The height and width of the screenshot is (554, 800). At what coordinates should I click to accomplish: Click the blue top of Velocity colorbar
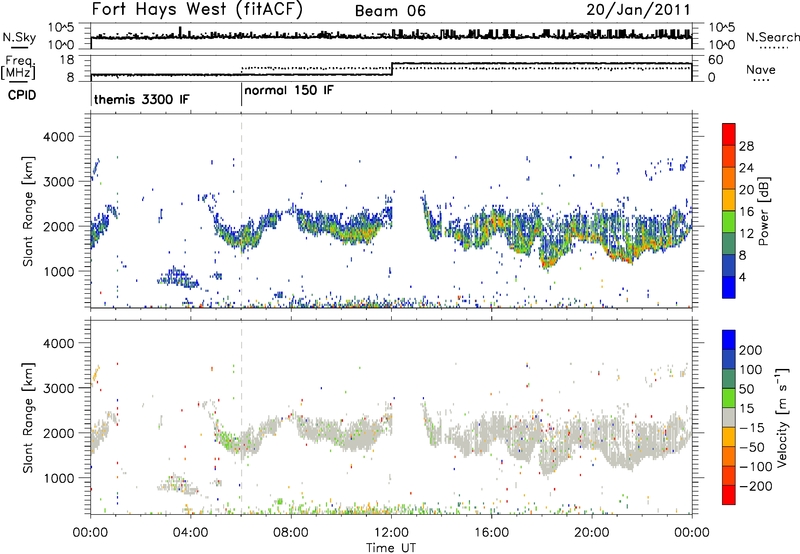click(x=729, y=340)
